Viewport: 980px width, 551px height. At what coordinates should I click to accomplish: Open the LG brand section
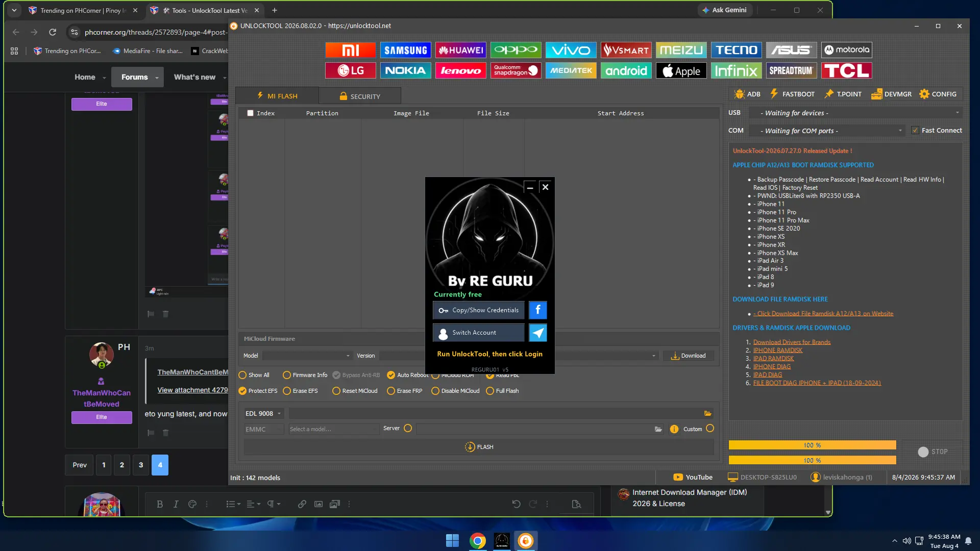click(351, 70)
